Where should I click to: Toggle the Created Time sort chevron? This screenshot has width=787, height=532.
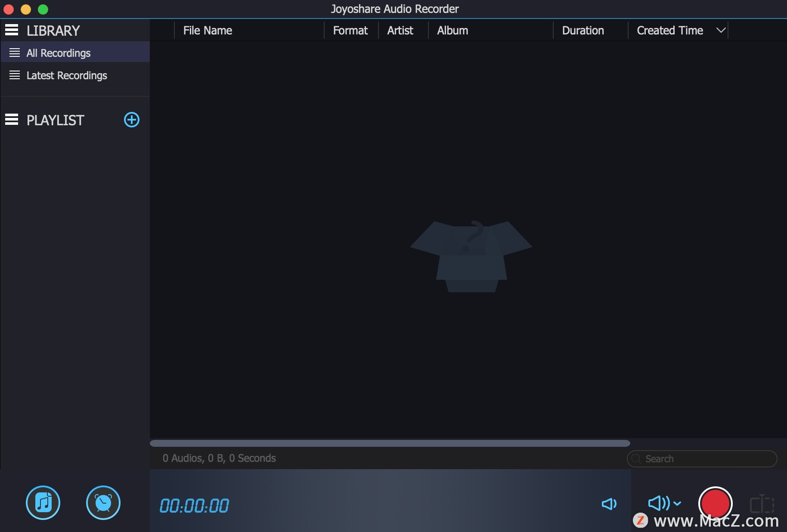tap(721, 30)
